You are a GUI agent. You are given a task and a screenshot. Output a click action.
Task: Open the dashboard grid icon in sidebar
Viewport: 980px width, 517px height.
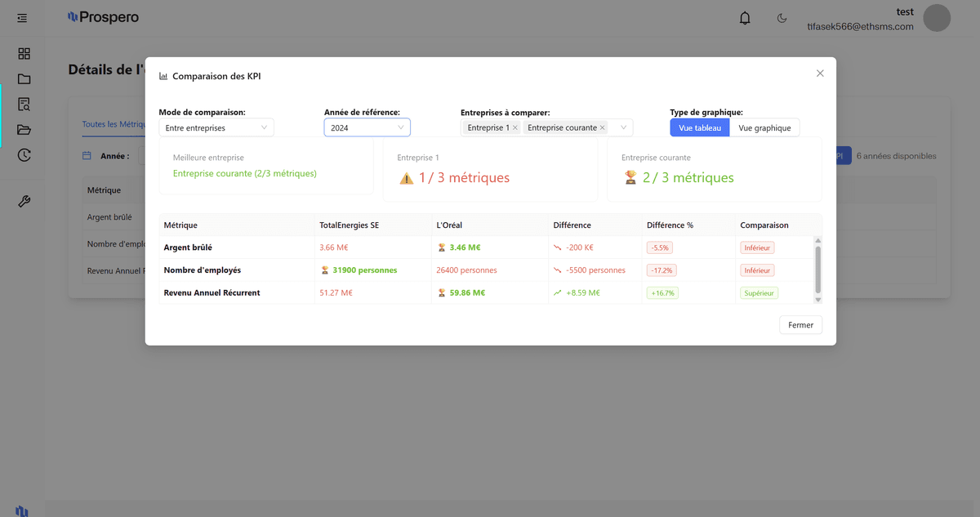pyautogui.click(x=24, y=53)
